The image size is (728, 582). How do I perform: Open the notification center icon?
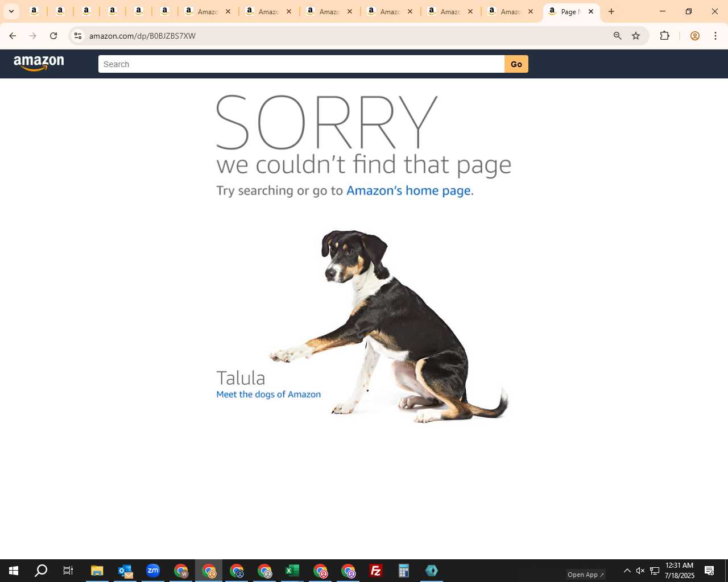point(709,571)
